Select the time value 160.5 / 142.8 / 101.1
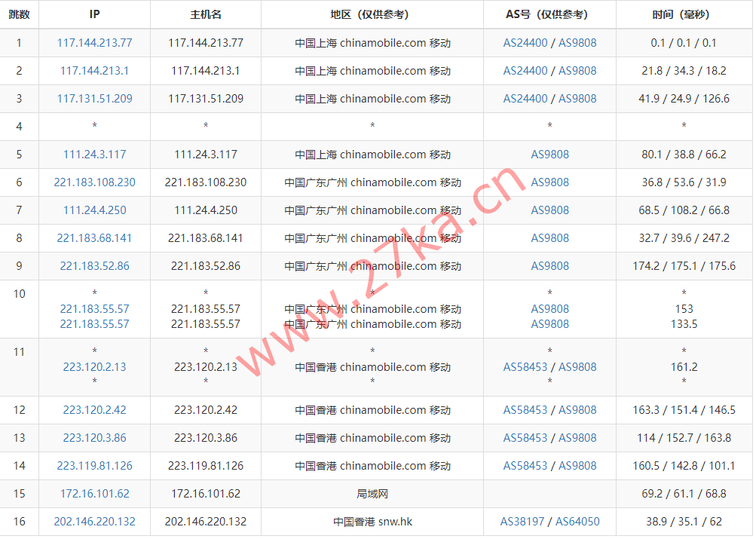Viewport: 756px width, 539px height. 684,466
